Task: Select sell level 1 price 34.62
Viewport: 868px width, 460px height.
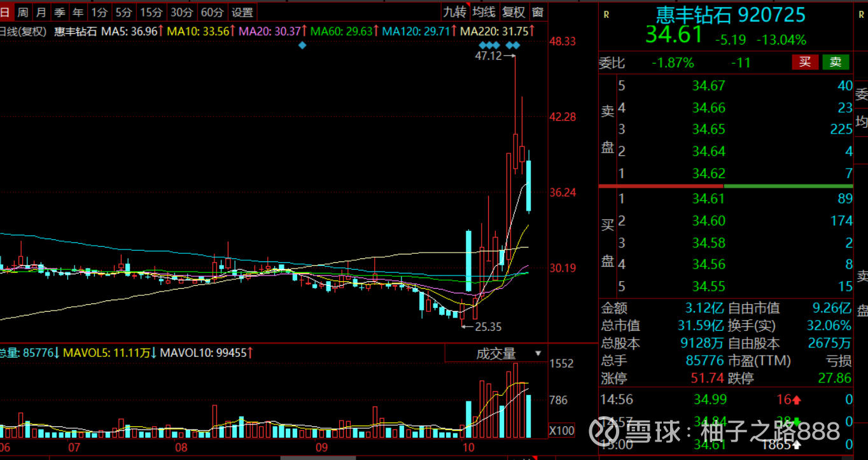Action: (708, 173)
